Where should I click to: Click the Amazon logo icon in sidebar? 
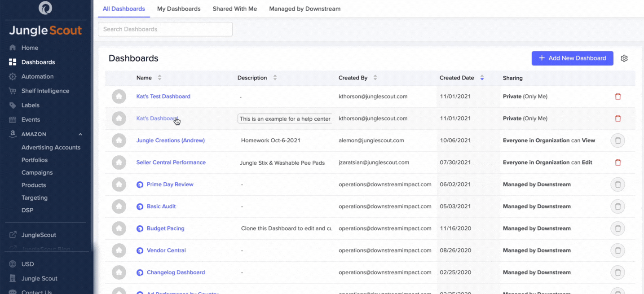(x=13, y=134)
